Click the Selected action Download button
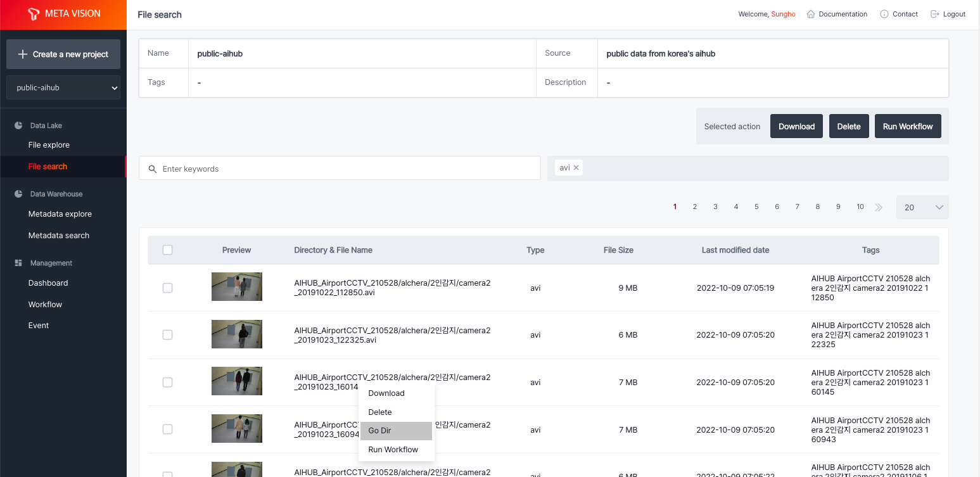 [796, 126]
